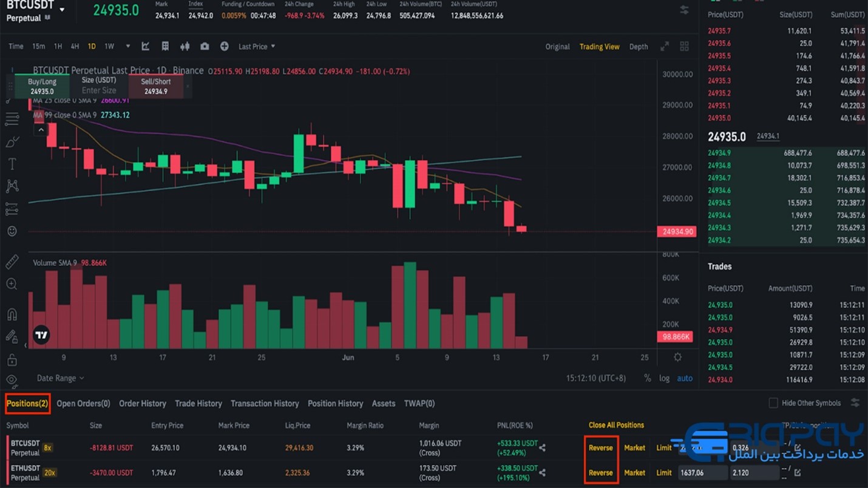
Task: Open the Date Range dropdown
Action: pos(60,378)
